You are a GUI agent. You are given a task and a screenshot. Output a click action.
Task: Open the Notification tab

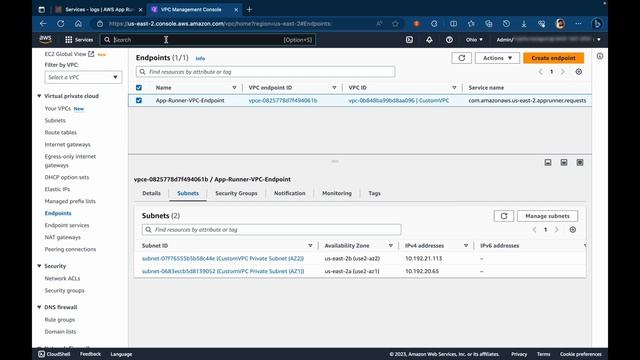tap(290, 193)
